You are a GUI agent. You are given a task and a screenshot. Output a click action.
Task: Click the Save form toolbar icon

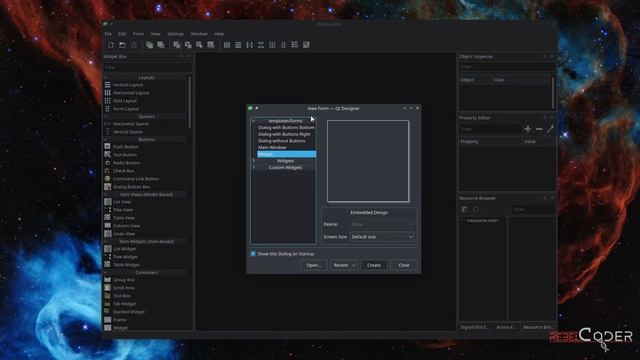pyautogui.click(x=133, y=45)
